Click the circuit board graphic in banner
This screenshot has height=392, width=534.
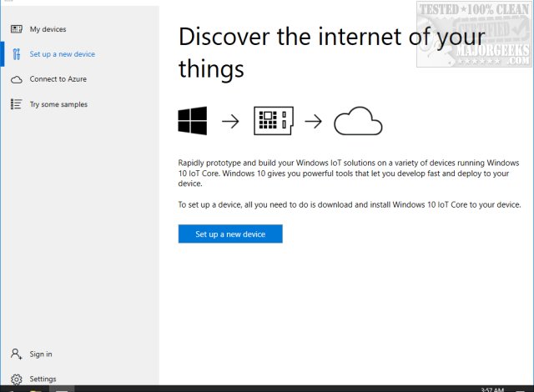coord(272,122)
